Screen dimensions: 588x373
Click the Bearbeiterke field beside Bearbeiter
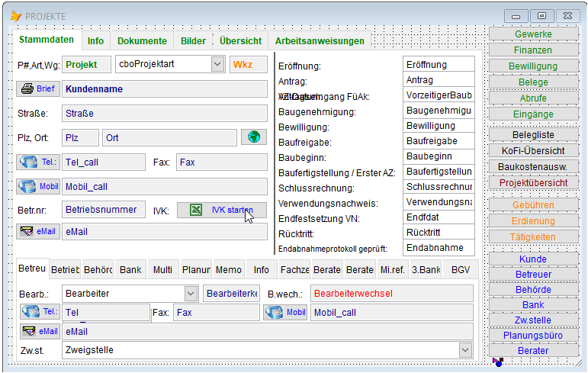coord(232,294)
